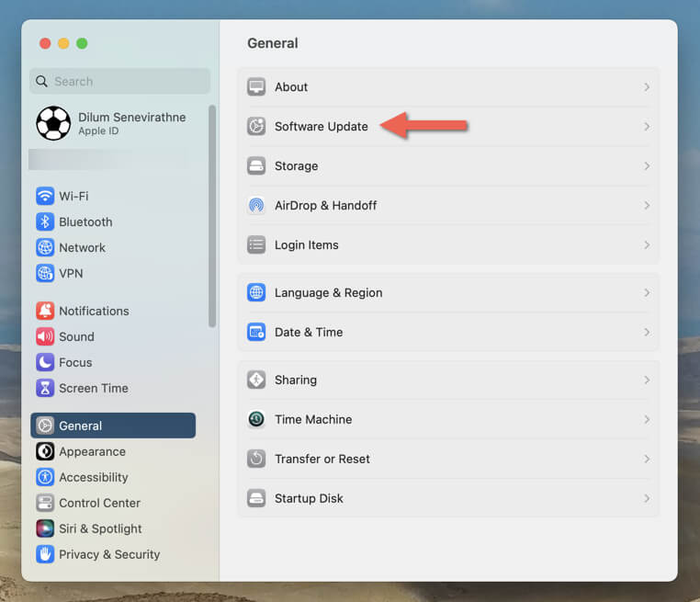Open the VPN globe icon
Screen dimensions: 700x602
point(45,273)
